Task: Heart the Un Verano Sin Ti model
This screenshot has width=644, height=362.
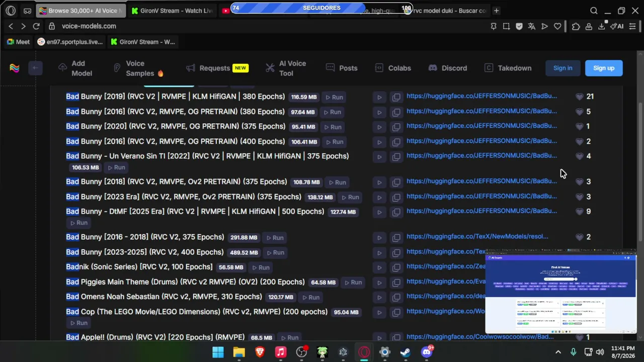Action: (x=579, y=156)
